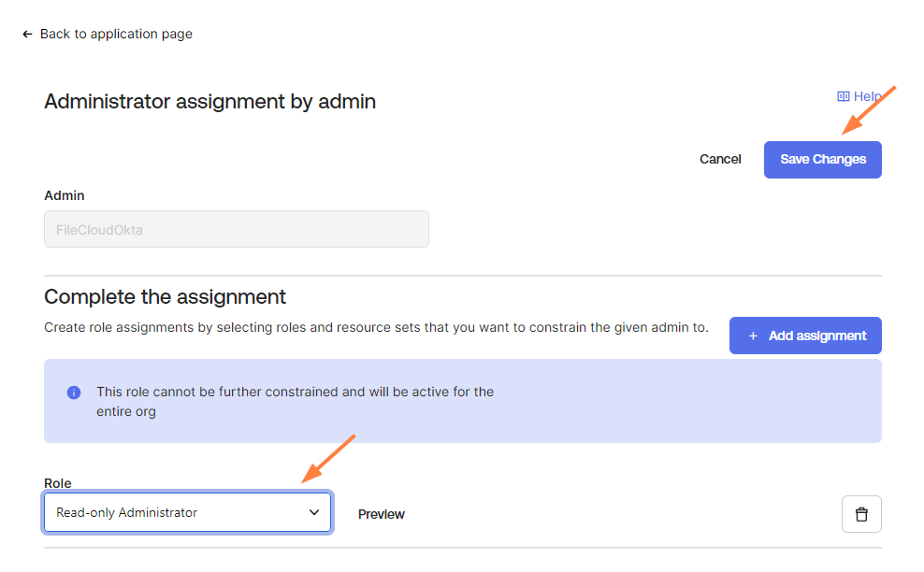Click the blue info icon in banner

point(74,393)
